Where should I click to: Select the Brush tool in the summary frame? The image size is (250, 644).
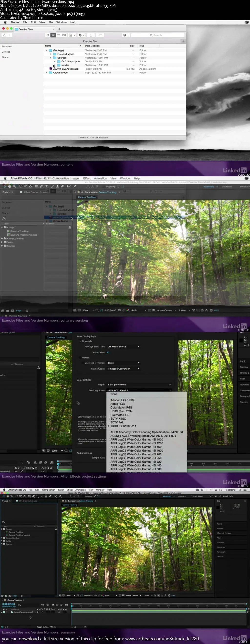[x=42, y=496]
